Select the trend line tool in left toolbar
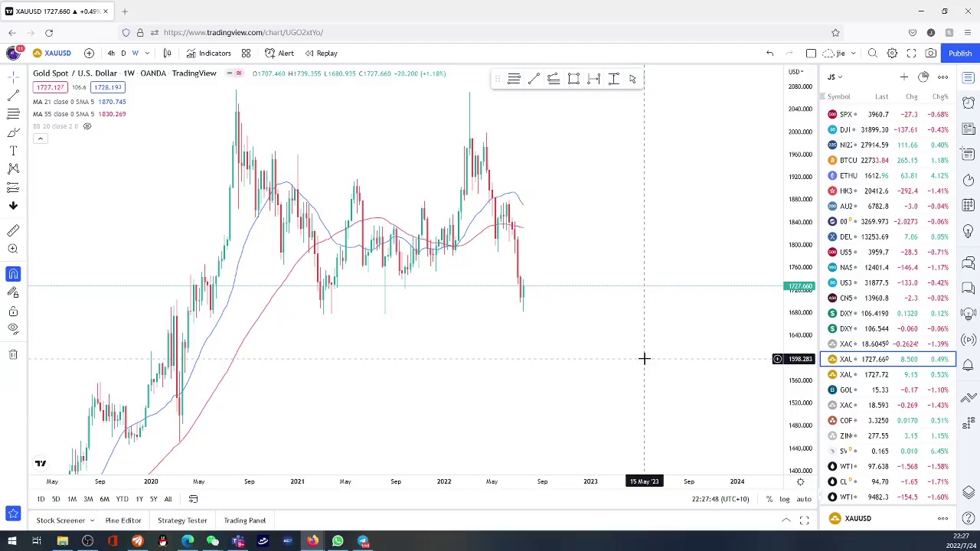 click(x=13, y=95)
